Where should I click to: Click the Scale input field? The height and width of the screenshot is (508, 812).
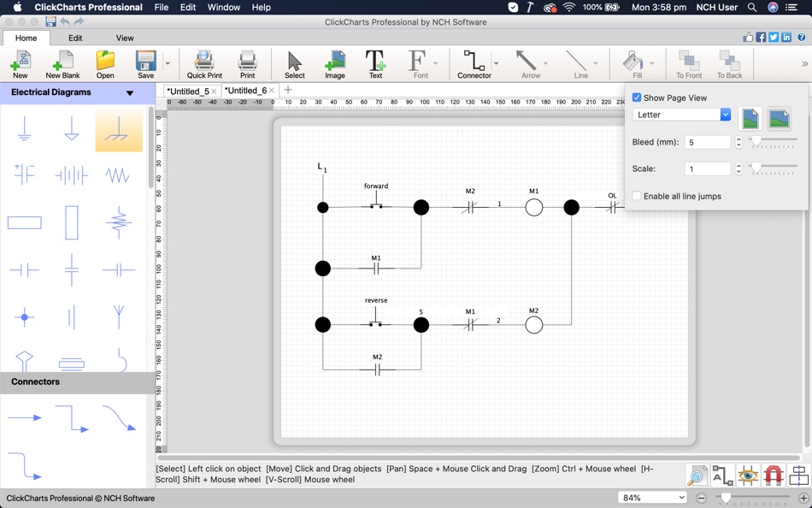tap(707, 168)
